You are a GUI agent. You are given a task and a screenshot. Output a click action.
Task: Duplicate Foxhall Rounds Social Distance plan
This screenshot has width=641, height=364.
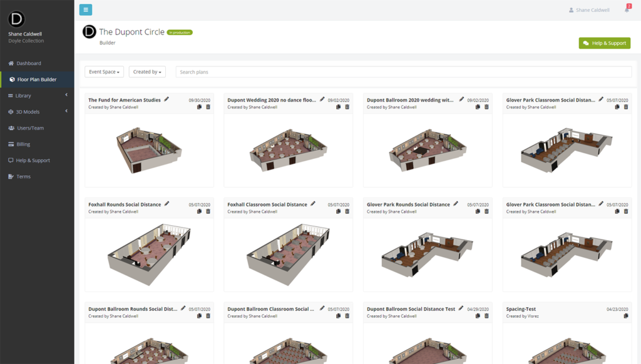[200, 211]
